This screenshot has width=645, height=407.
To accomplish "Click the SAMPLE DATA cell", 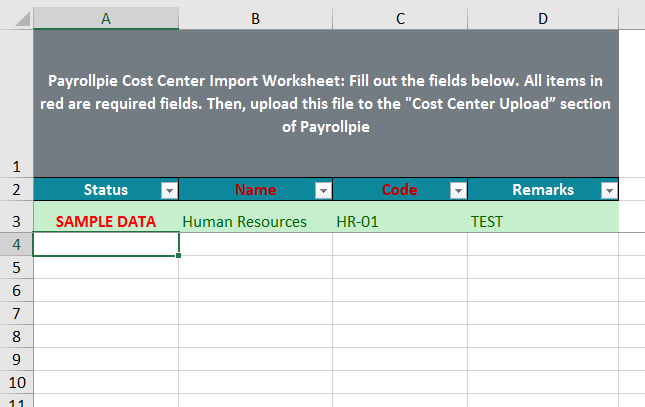I will pos(106,217).
